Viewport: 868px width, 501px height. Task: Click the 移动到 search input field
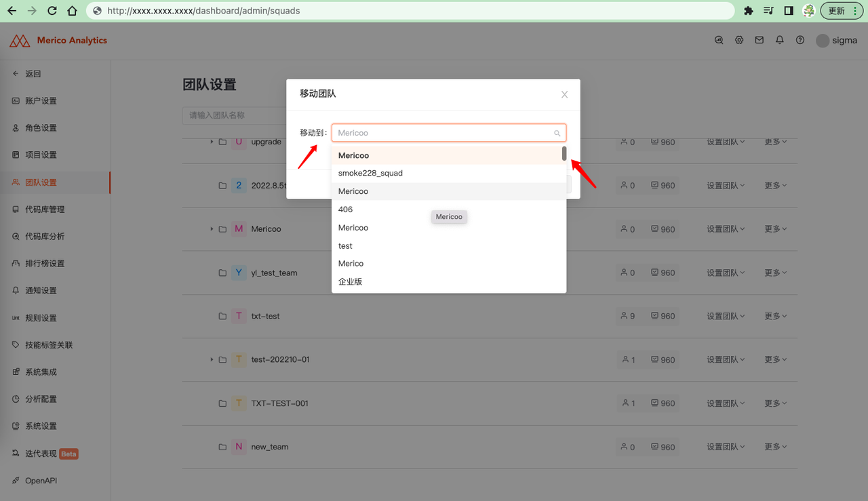point(449,133)
